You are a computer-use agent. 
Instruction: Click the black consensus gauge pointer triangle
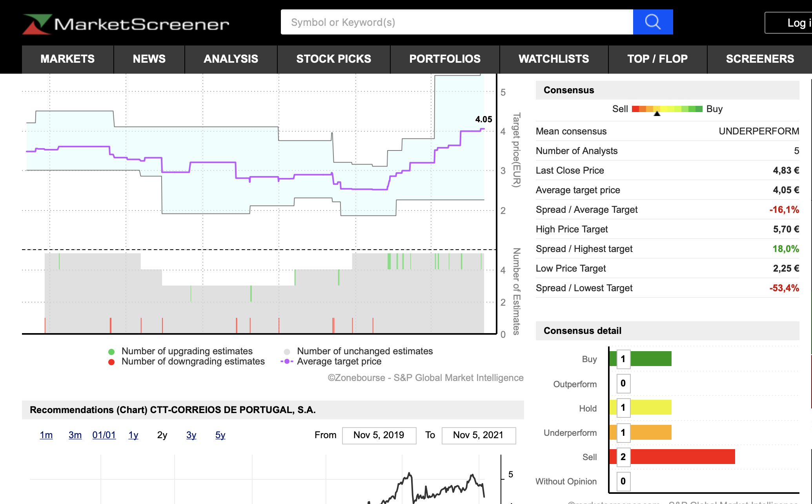(657, 114)
